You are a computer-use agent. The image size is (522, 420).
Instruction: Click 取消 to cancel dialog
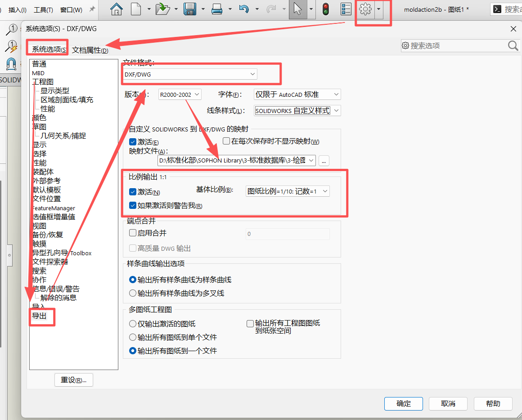point(448,404)
